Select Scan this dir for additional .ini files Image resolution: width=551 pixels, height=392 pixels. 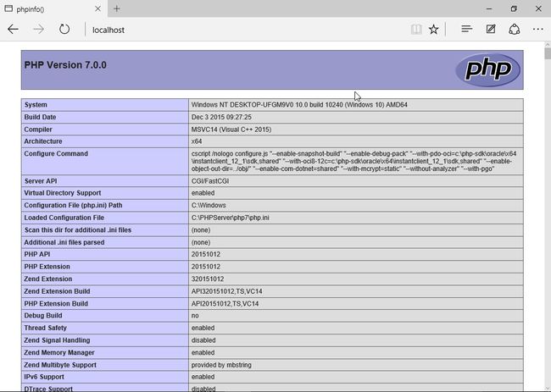78,229
